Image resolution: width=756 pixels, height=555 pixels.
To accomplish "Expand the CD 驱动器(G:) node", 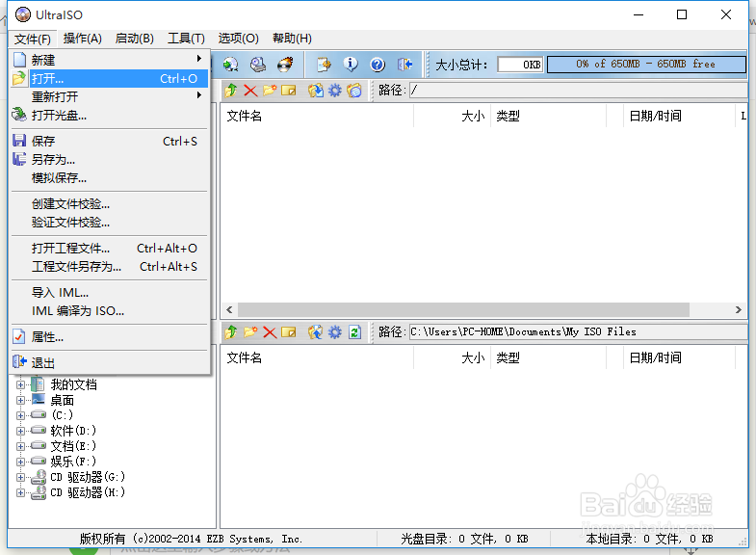I will point(20,477).
